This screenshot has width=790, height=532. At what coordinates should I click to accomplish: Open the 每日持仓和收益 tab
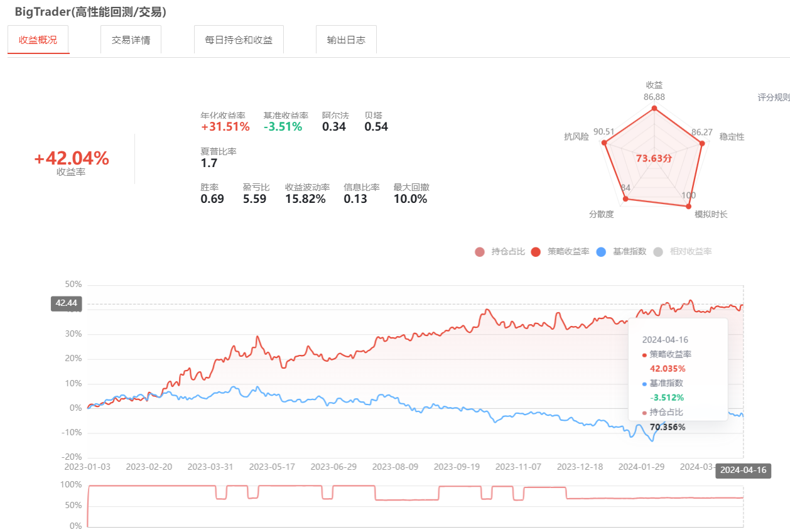click(239, 40)
